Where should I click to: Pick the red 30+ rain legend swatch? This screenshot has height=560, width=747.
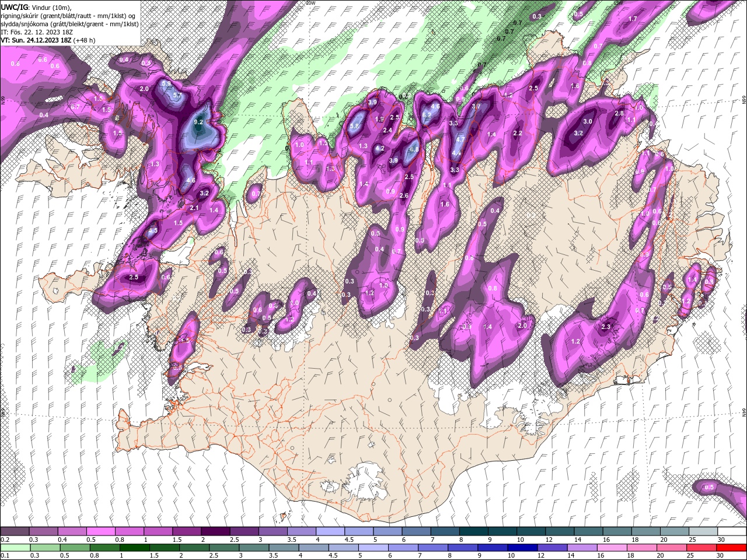pyautogui.click(x=732, y=548)
